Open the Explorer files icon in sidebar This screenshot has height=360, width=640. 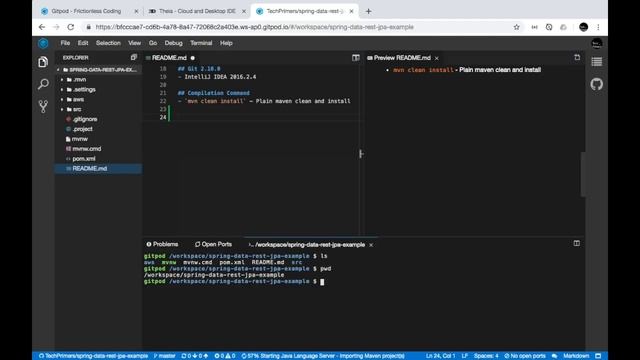[x=43, y=62]
